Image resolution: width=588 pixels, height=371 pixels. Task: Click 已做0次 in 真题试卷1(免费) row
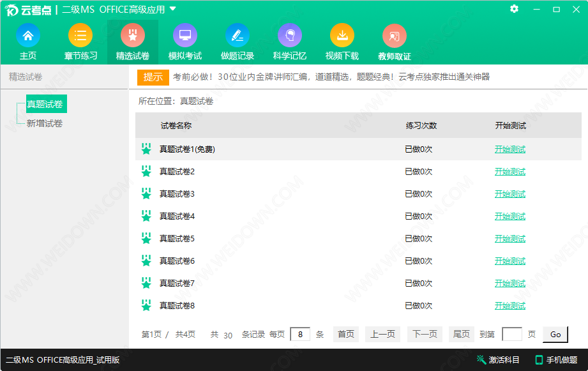click(x=419, y=149)
